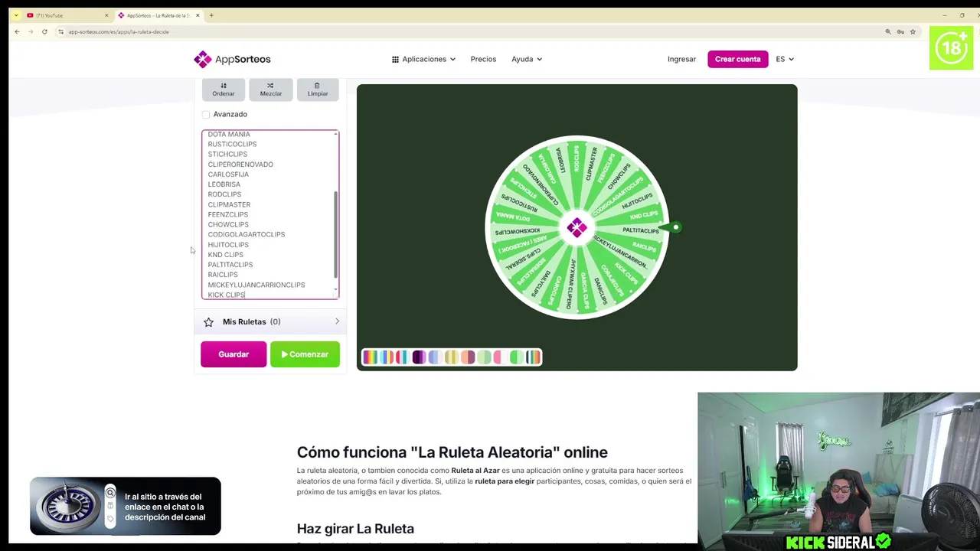Viewport: 980px width, 551px height.
Task: Close the YouTube browser tab
Action: [106, 15]
